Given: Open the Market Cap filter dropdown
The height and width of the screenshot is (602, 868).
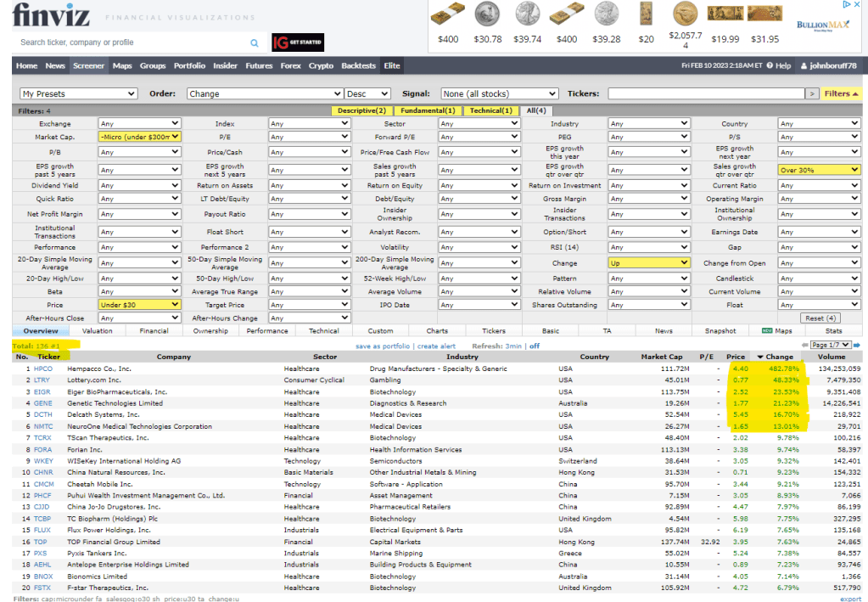Looking at the screenshot, I should tap(139, 137).
